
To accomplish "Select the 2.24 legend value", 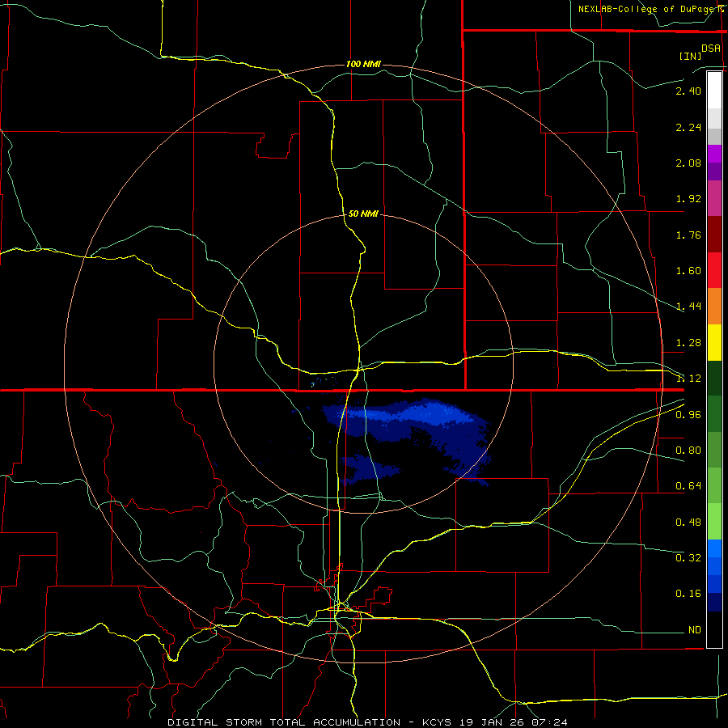I will coord(688,127).
